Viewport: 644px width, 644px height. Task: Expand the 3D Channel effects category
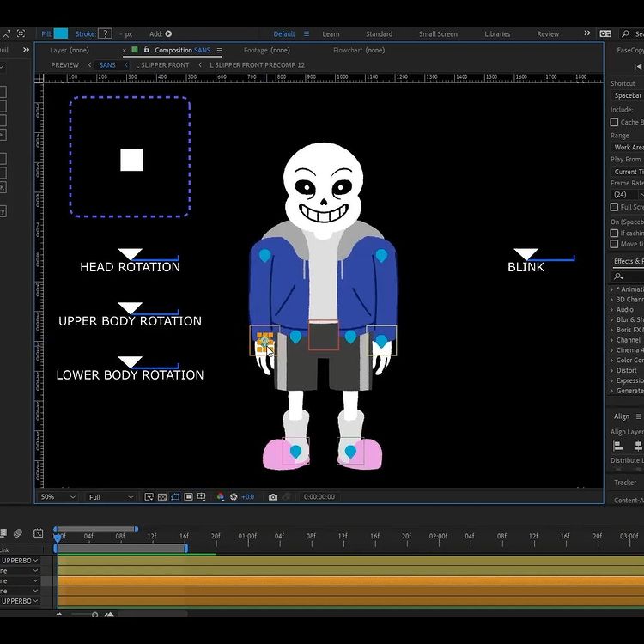(x=611, y=300)
